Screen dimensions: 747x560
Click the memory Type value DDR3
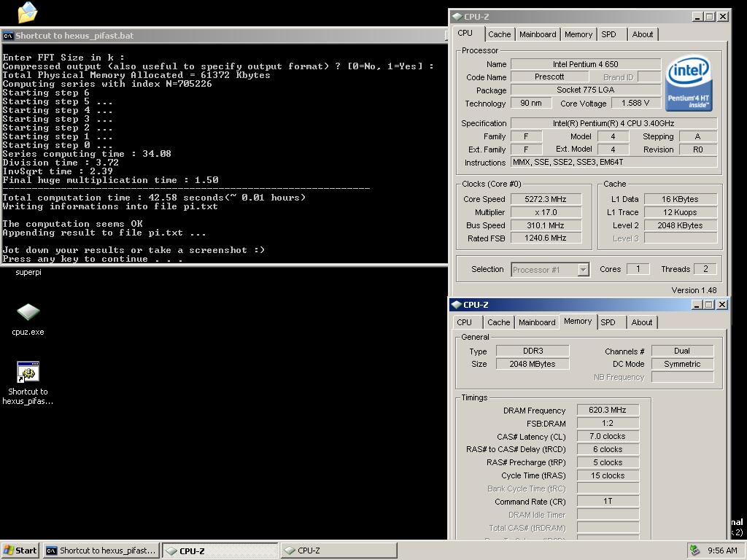(x=533, y=351)
